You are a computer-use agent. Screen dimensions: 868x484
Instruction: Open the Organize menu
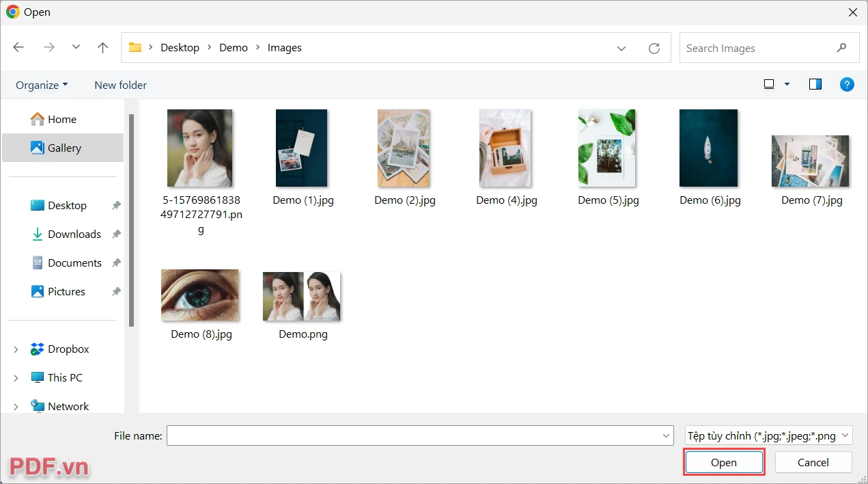(x=42, y=85)
